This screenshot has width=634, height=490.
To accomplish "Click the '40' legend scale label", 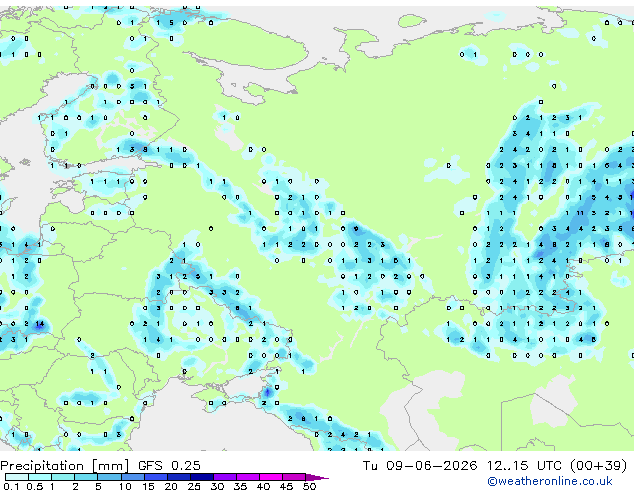I will click(x=263, y=486).
